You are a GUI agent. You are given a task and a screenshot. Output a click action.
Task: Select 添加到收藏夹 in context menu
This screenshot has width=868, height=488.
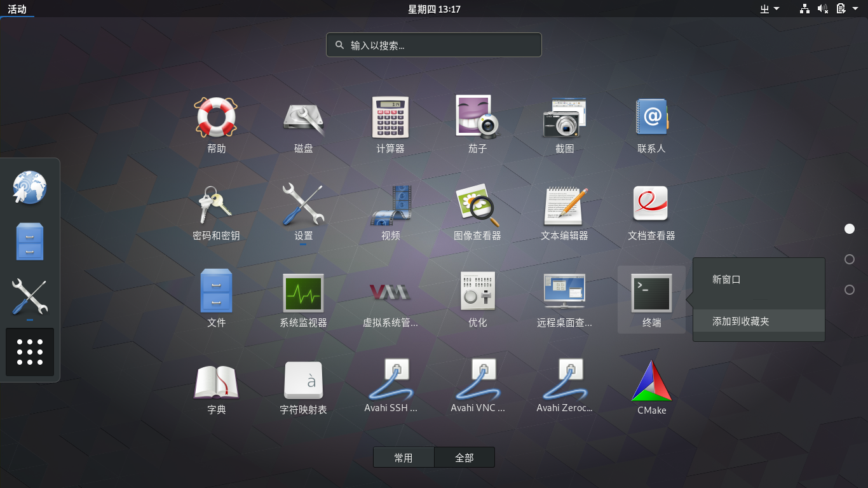pos(741,322)
